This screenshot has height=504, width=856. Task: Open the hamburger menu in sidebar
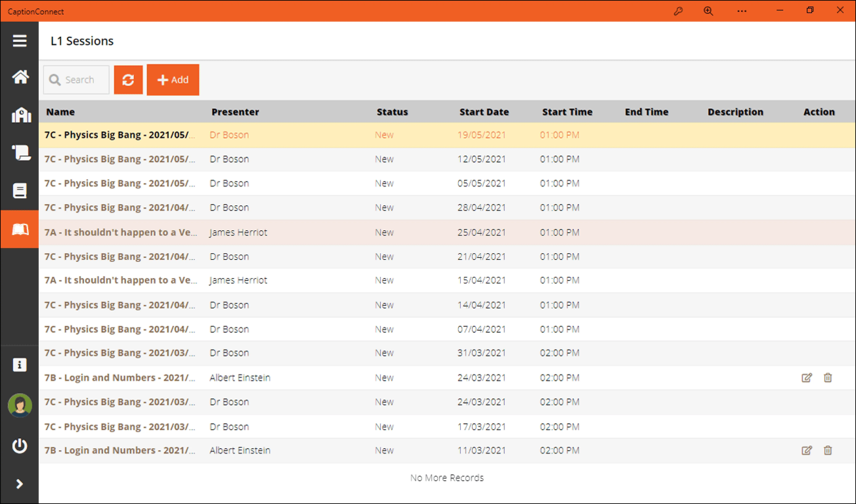20,41
